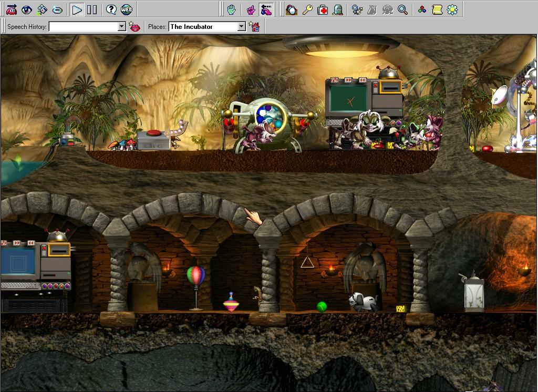Toggle the pink pointing hand icon
The image size is (538, 392).
(251, 9)
